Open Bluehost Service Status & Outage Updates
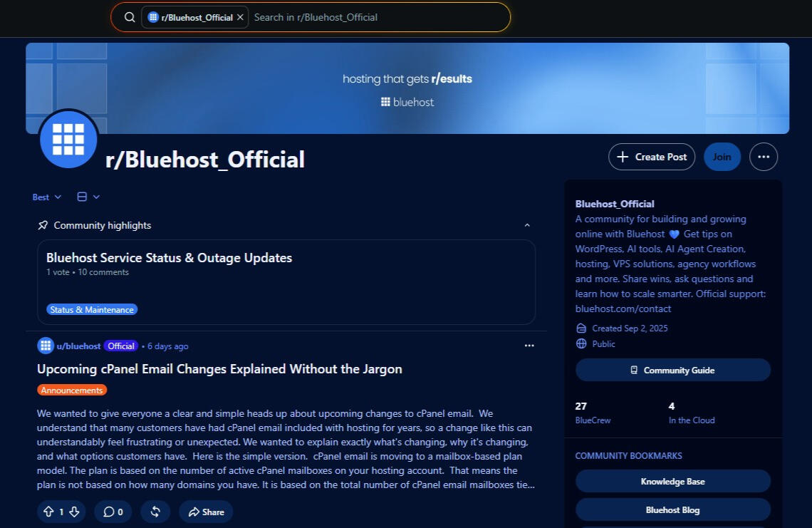This screenshot has width=812, height=528. pos(169,257)
